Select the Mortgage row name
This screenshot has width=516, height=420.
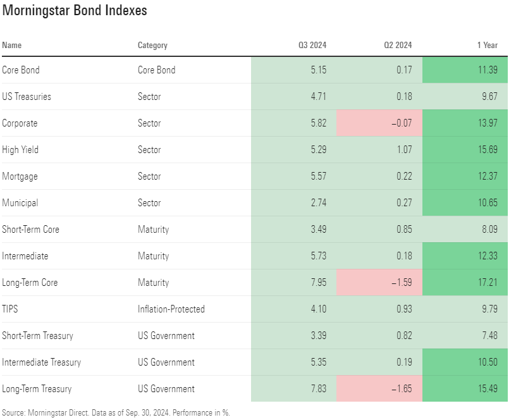coord(20,176)
